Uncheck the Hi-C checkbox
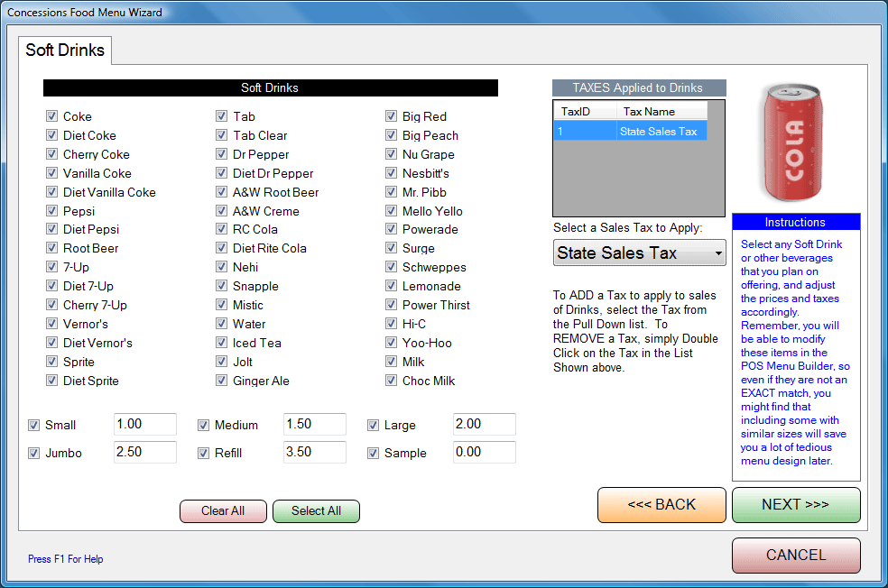Viewport: 888px width, 588px height. 391,324
